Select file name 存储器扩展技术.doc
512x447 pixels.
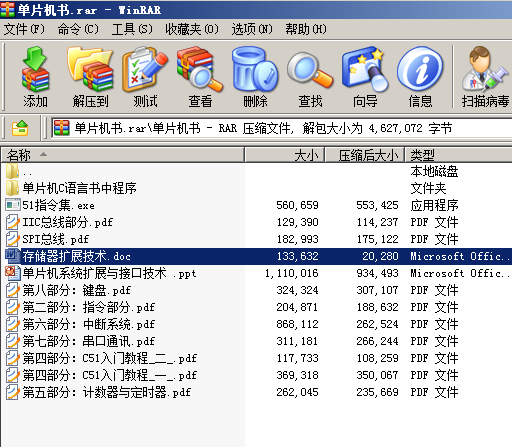coord(76,256)
